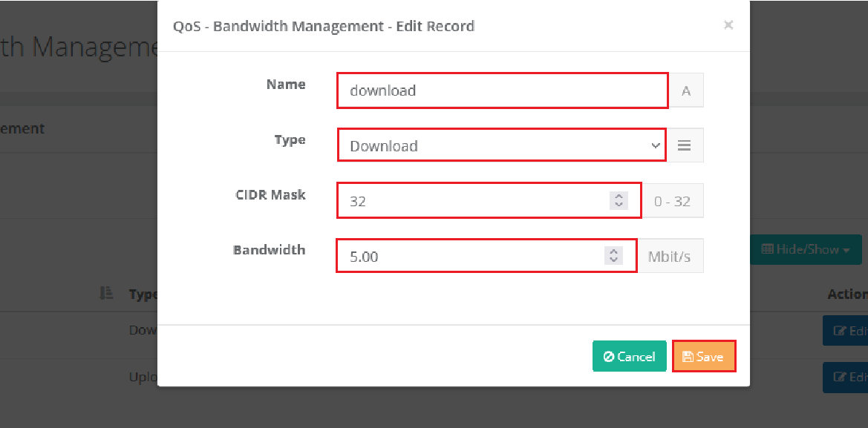Click the '0 - 32' range label
This screenshot has width=868, height=428.
[x=672, y=201]
